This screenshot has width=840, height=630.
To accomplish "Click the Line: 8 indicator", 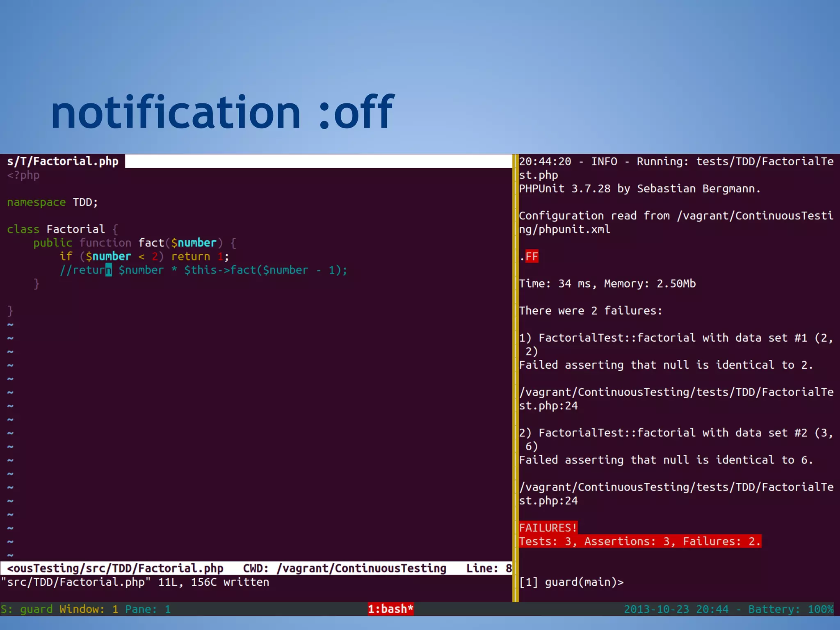I will 489,568.
